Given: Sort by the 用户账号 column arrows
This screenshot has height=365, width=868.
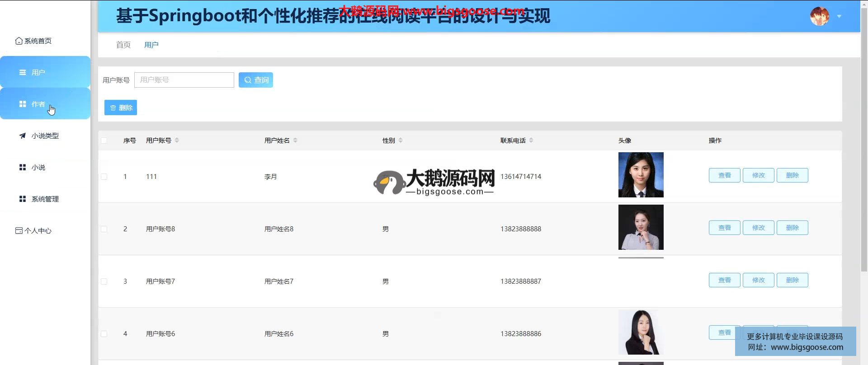Looking at the screenshot, I should (177, 140).
